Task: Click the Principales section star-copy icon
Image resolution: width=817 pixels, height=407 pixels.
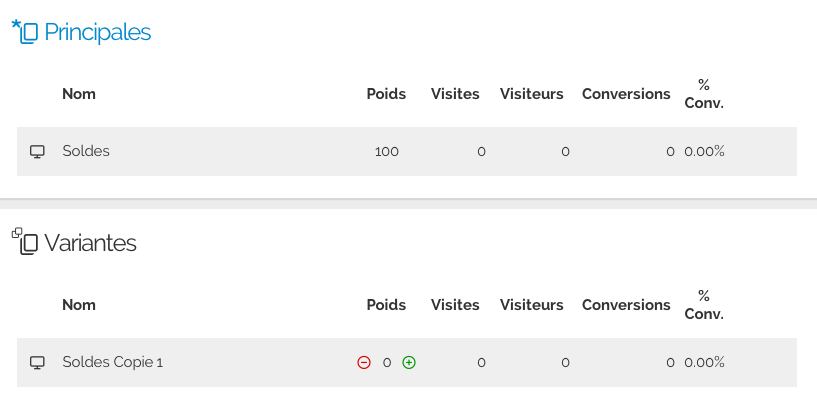Action: 25,32
